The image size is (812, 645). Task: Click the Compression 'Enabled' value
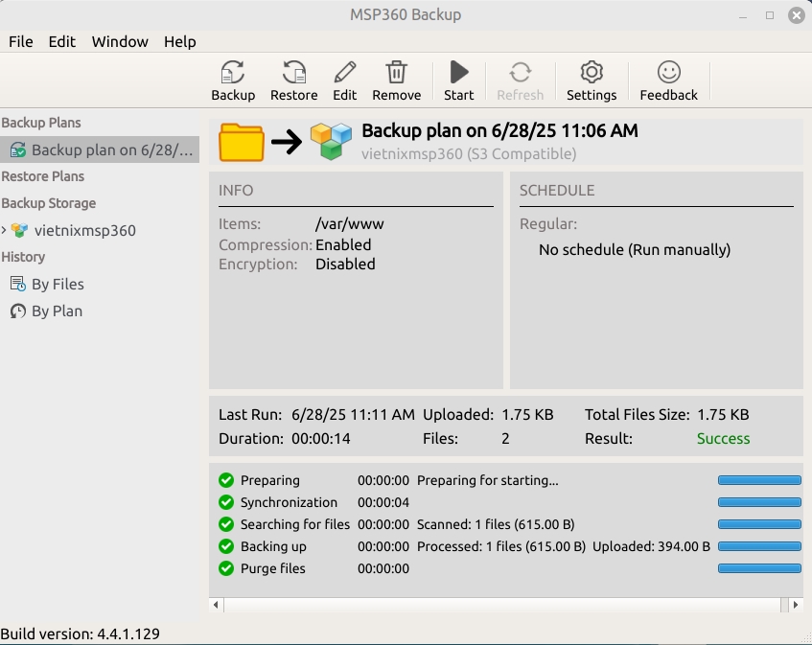[343, 244]
